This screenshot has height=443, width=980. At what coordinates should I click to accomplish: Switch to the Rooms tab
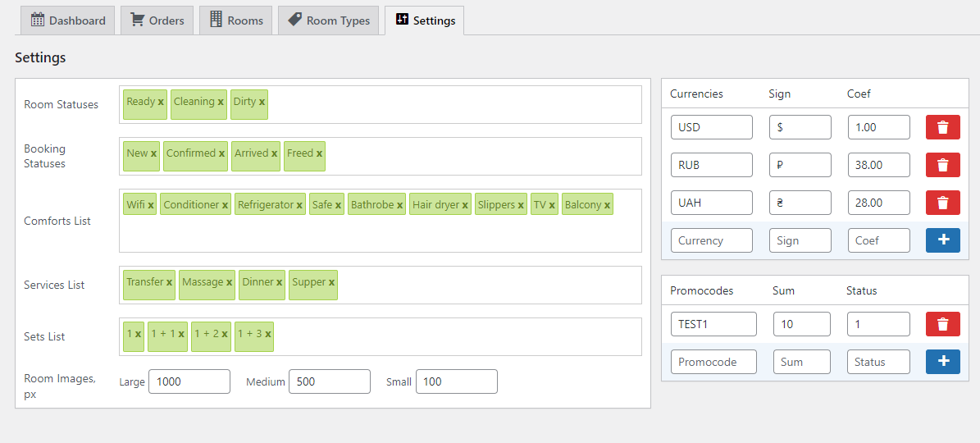pyautogui.click(x=235, y=21)
